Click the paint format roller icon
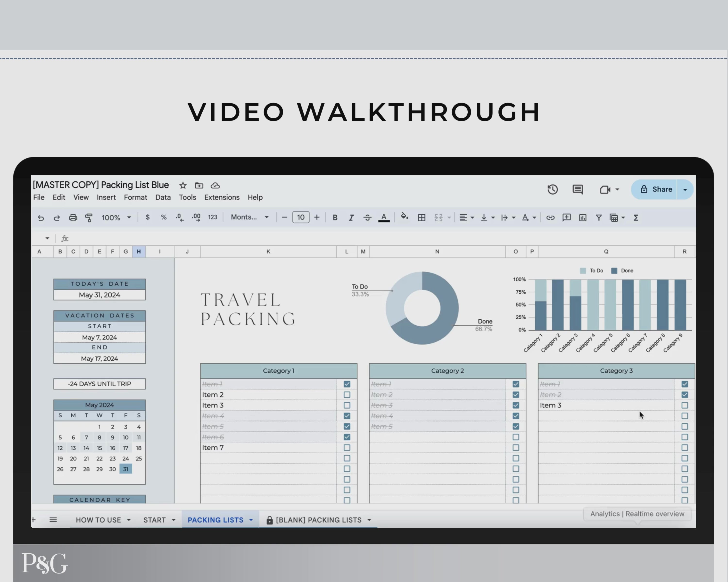The image size is (728, 582). coord(89,218)
